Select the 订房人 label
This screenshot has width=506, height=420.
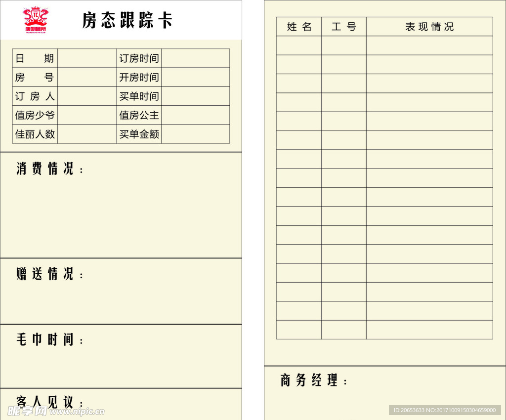(35, 96)
